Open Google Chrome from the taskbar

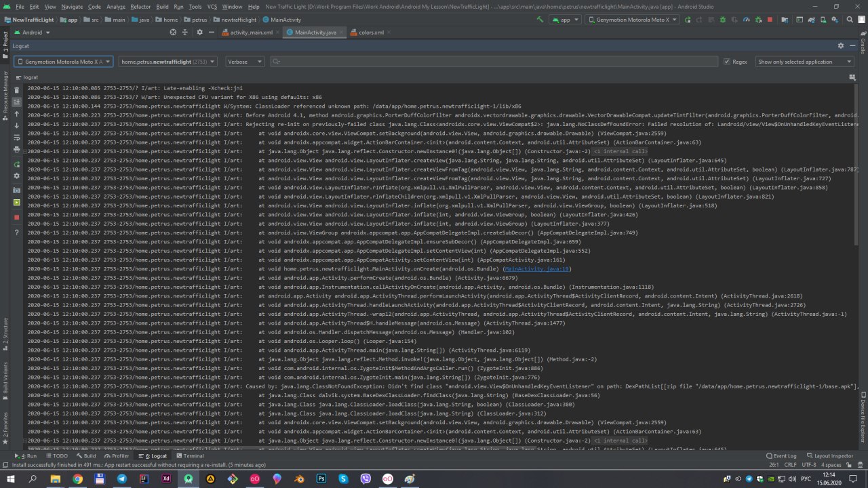[77, 479]
